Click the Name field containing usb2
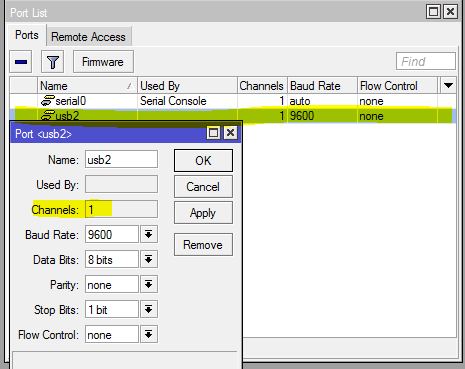 tap(121, 159)
